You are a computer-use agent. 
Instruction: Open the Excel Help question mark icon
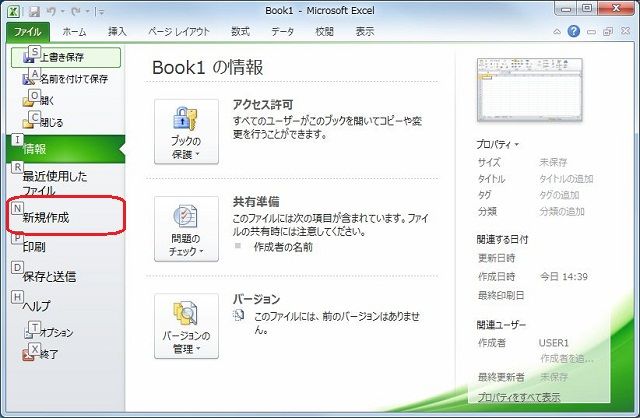tap(573, 31)
